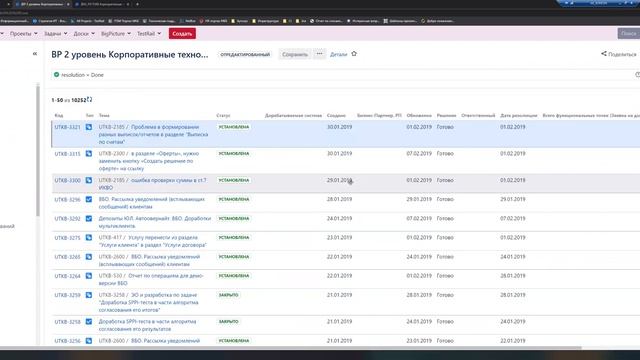Open issue link UTKB-3265
Image resolution: width=640 pixels, height=360 pixels.
(67, 257)
